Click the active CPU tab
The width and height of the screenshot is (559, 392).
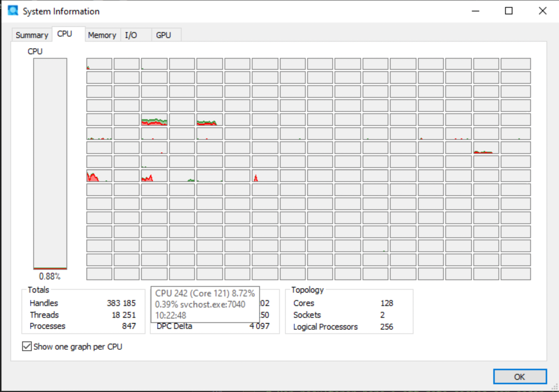(65, 34)
